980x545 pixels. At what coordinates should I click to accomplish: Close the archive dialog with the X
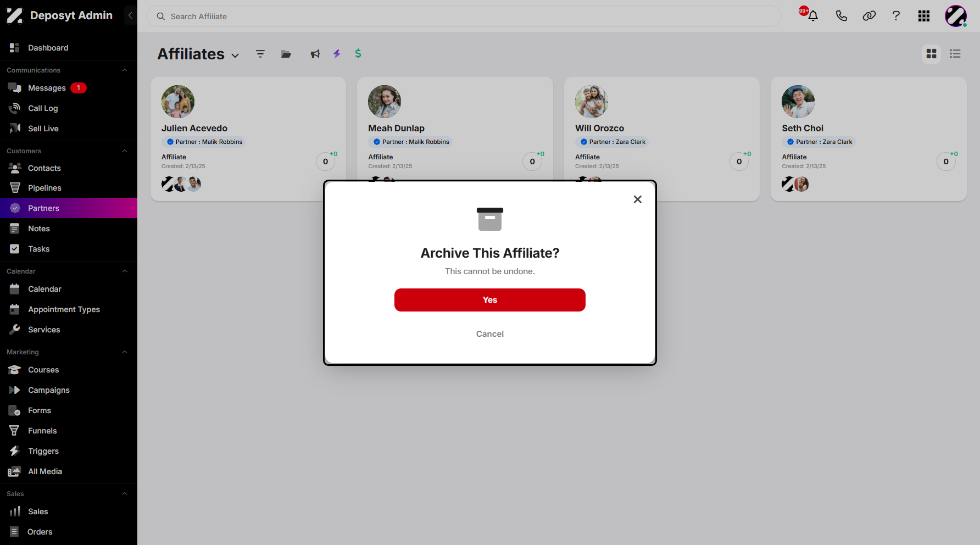(x=637, y=199)
